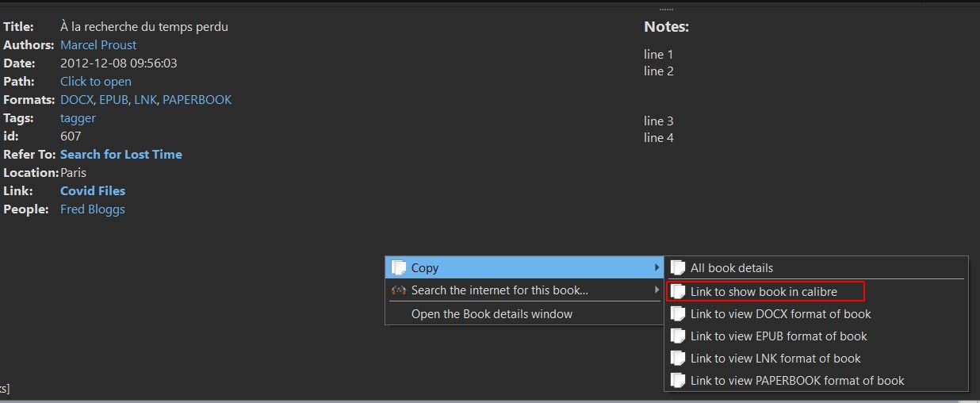
Task: Click the tagger tag link
Action: click(x=78, y=118)
